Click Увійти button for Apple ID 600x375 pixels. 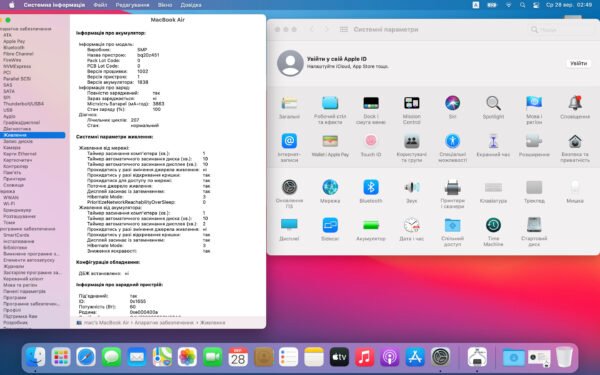[x=578, y=64]
